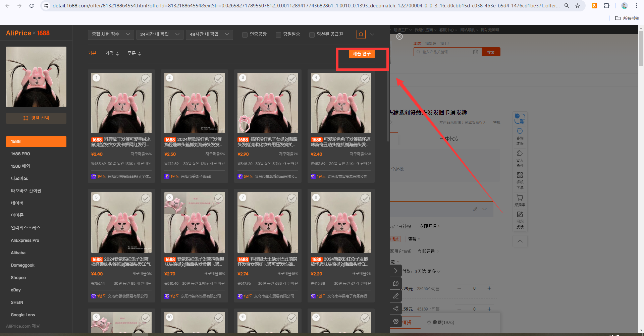Select Google Lens in sidebar
The height and width of the screenshot is (336, 644).
click(x=23, y=315)
